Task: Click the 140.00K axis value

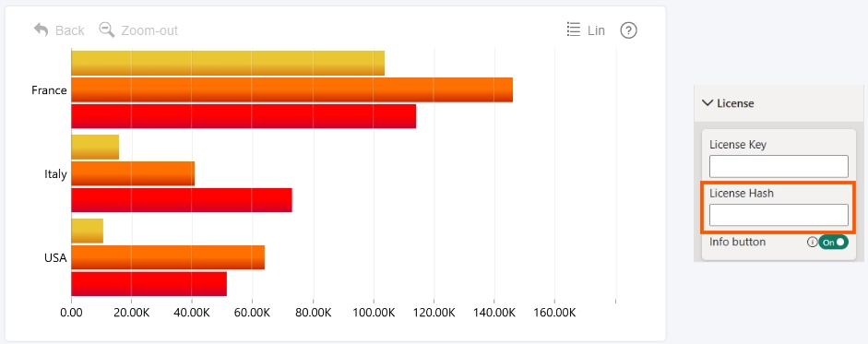Action: pyautogui.click(x=494, y=313)
